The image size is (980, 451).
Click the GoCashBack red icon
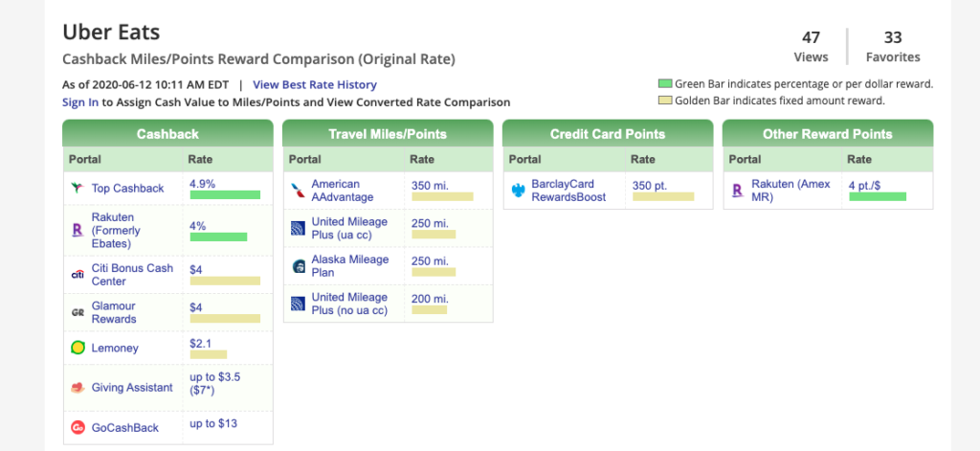(78, 427)
